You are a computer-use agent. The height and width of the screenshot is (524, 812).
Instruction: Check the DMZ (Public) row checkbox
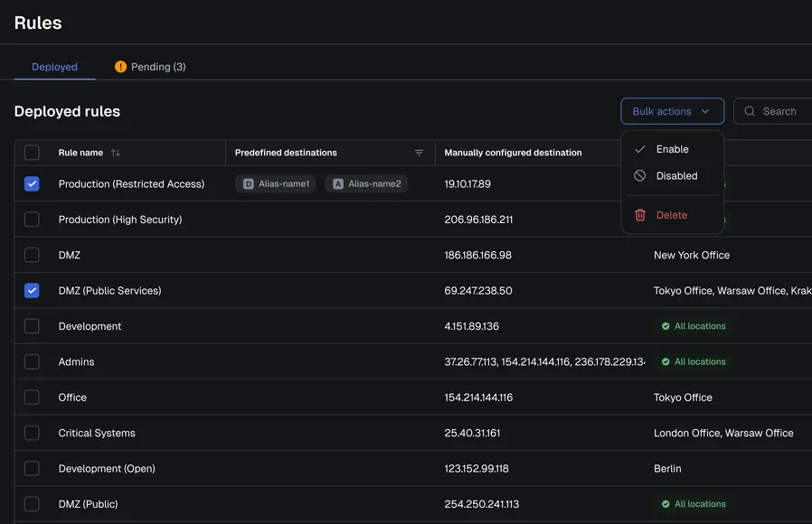[32, 504]
